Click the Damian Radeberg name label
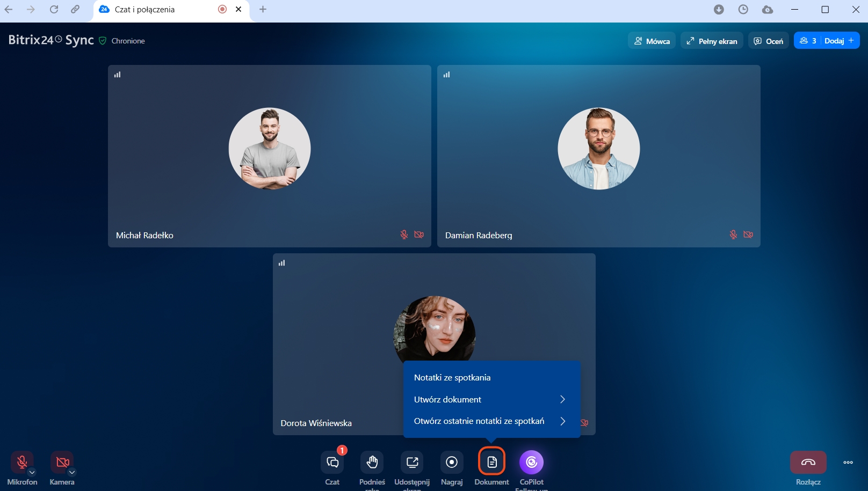This screenshot has width=868, height=491. (479, 235)
